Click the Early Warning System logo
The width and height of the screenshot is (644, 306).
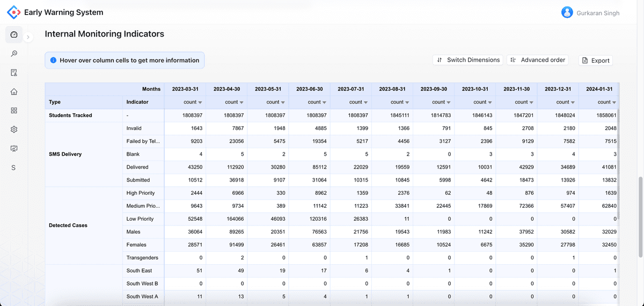(x=13, y=12)
